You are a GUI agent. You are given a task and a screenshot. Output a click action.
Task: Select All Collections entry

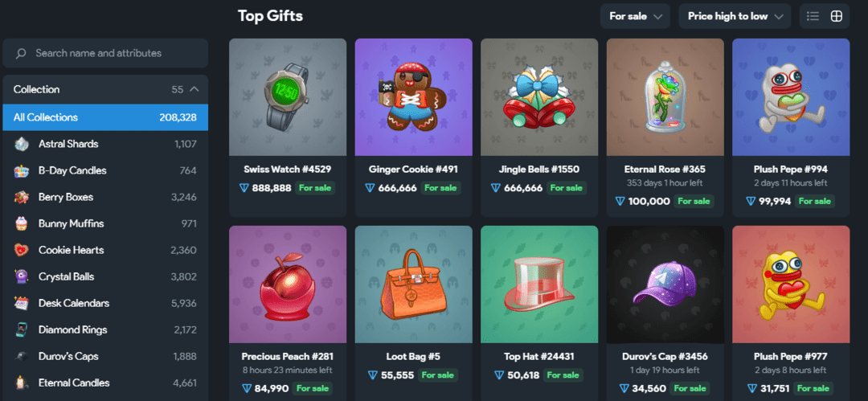105,117
